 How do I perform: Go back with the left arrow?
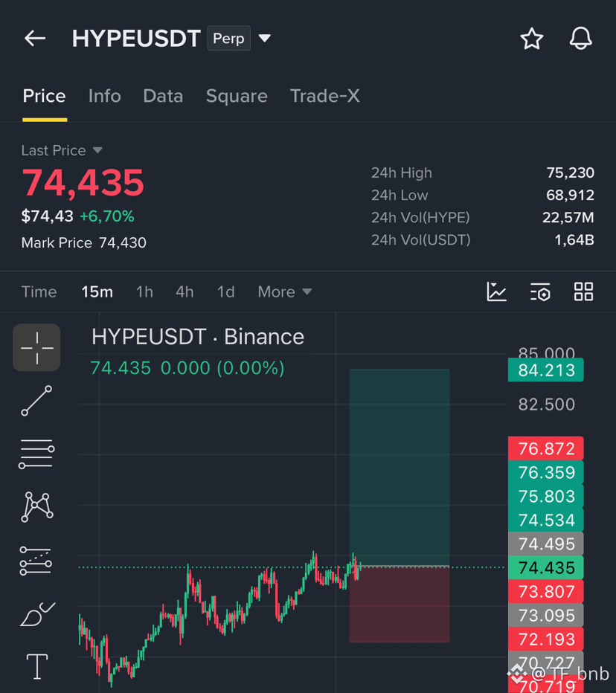[x=35, y=39]
